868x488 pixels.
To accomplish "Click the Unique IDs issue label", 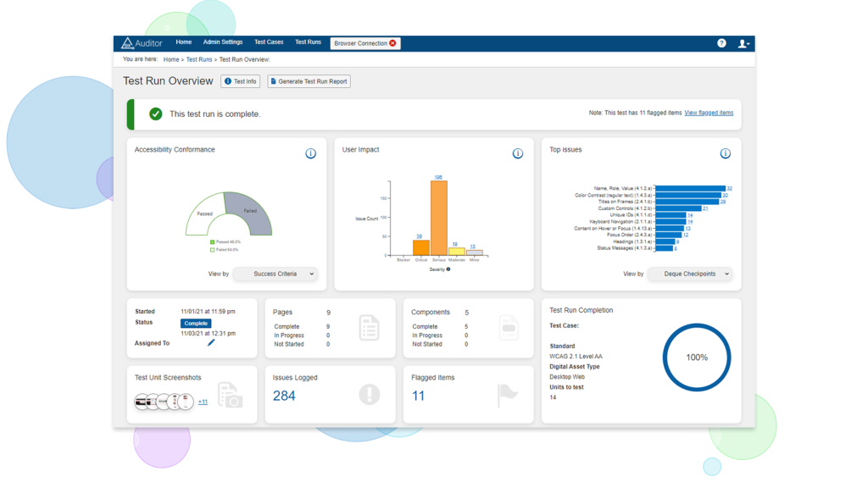I will point(631,215).
